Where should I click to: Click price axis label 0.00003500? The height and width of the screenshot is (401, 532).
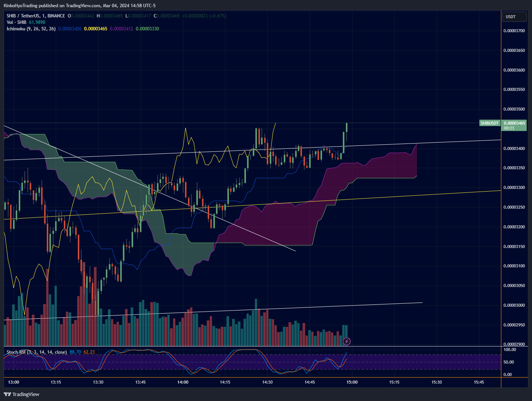[514, 109]
